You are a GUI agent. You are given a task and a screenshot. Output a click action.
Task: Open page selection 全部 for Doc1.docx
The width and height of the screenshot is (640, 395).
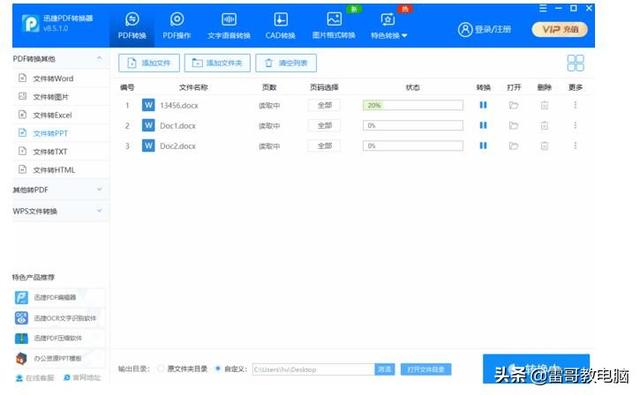click(324, 125)
